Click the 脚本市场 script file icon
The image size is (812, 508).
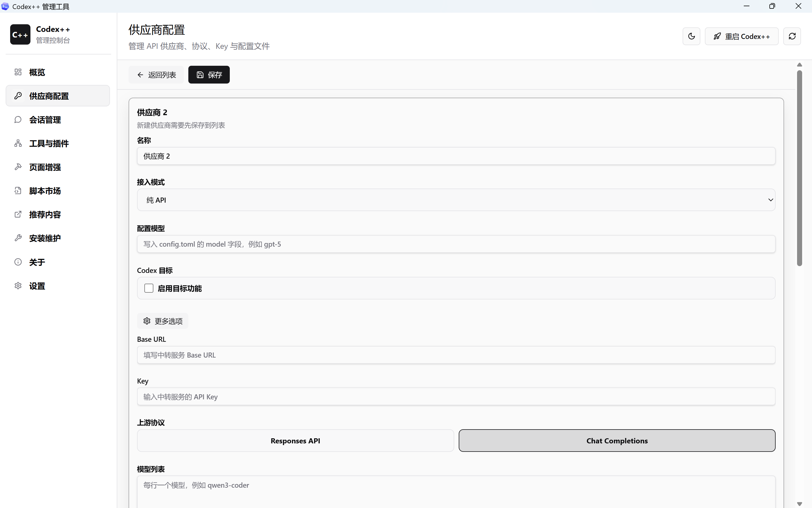click(x=18, y=191)
